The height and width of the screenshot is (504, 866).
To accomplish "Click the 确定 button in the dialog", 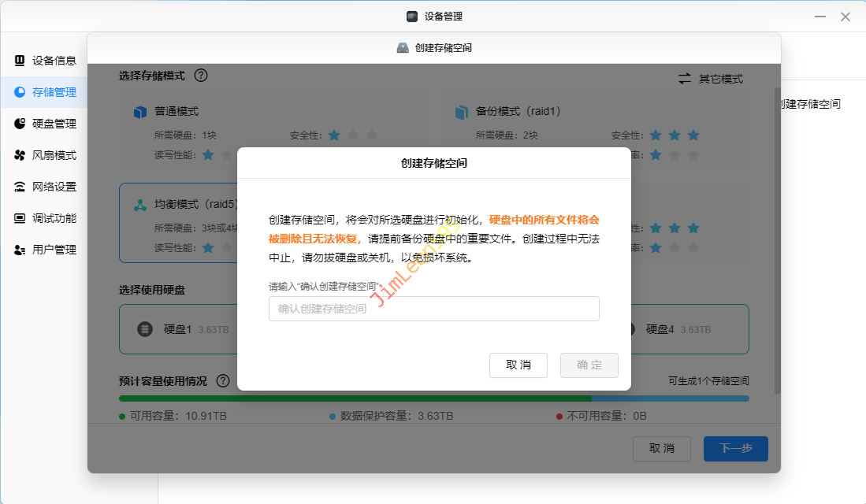I will point(589,365).
